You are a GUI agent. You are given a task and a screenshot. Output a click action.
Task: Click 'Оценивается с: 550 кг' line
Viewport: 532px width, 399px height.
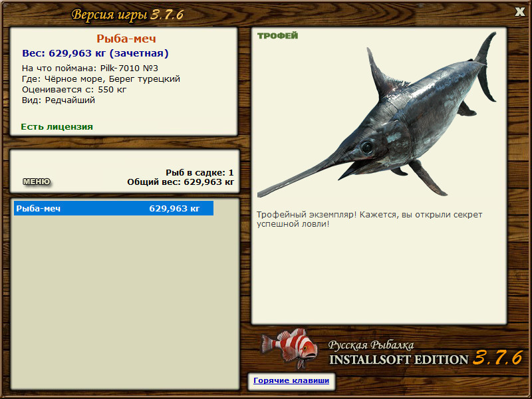74,90
